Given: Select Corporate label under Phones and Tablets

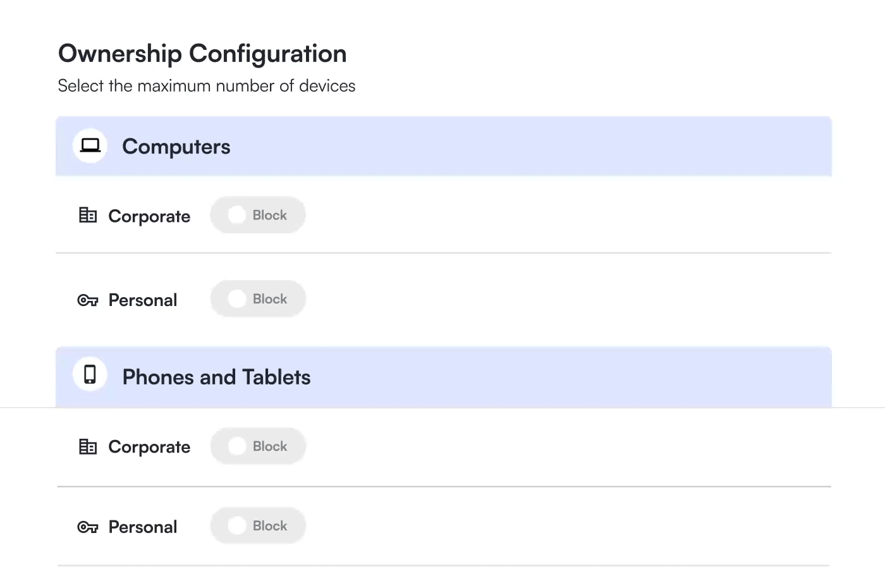Looking at the screenshot, I should 149,447.
